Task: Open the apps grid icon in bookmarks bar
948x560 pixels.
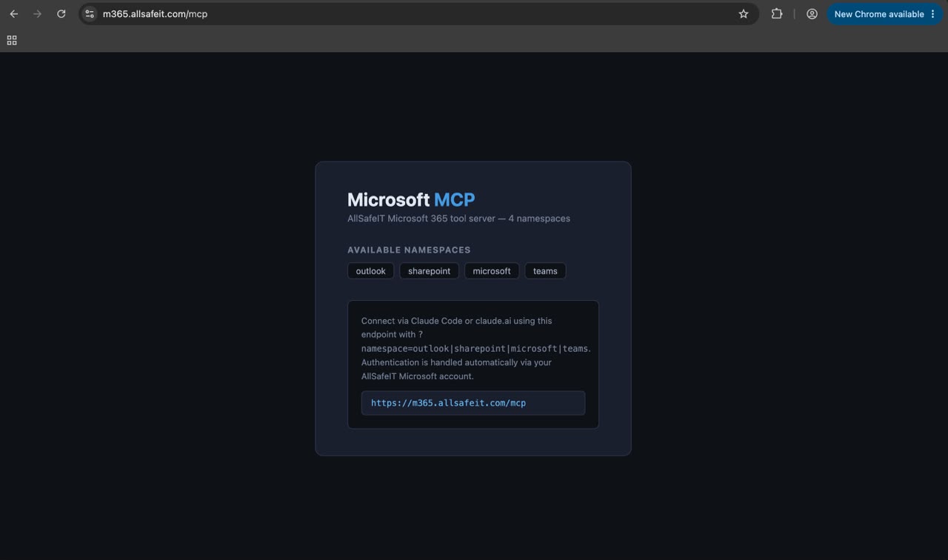Action: pos(12,41)
